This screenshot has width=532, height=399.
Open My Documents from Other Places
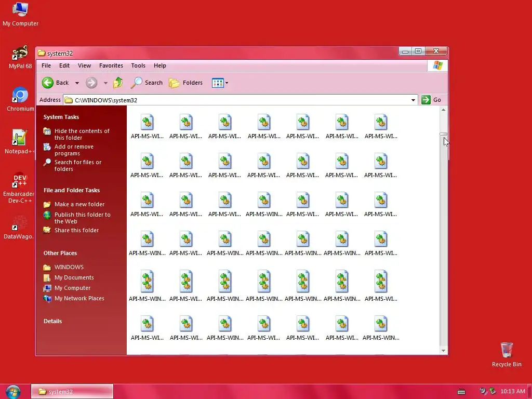tap(74, 277)
